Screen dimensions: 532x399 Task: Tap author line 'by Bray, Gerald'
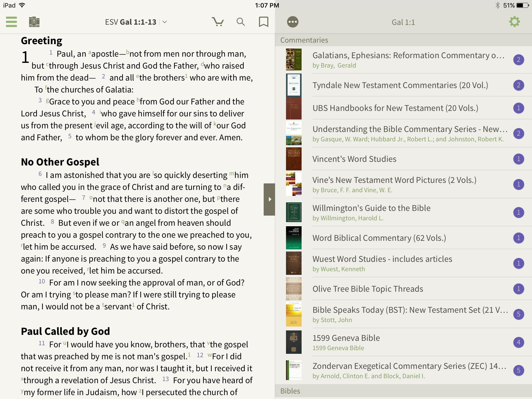pos(334,65)
